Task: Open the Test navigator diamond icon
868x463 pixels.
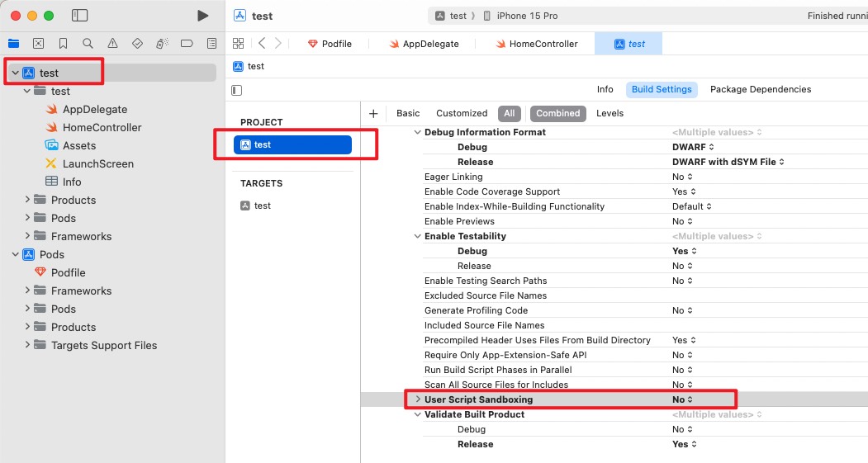Action: (137, 43)
